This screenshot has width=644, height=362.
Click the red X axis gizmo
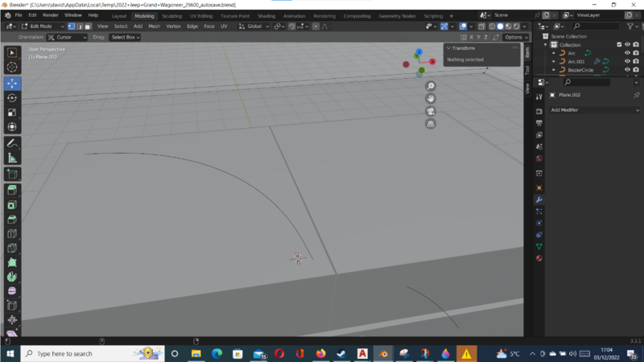[432, 61]
